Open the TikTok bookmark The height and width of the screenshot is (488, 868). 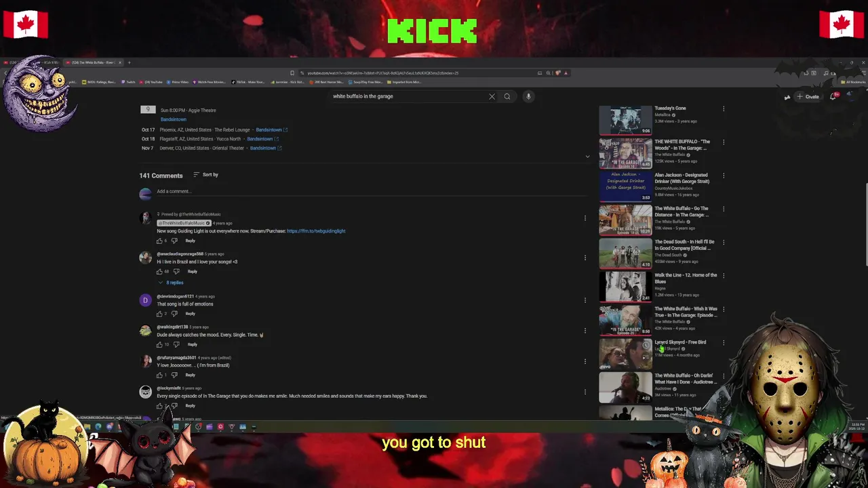pos(248,82)
